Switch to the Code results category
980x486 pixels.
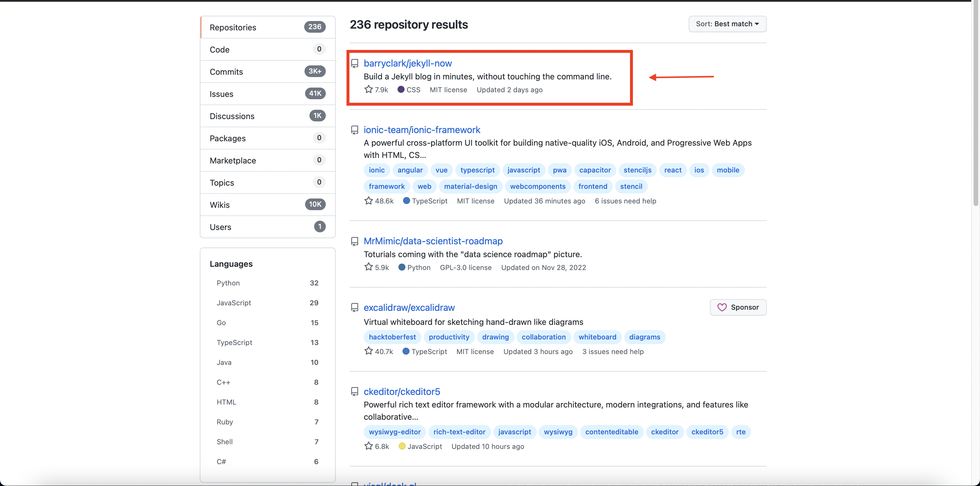[x=267, y=49]
